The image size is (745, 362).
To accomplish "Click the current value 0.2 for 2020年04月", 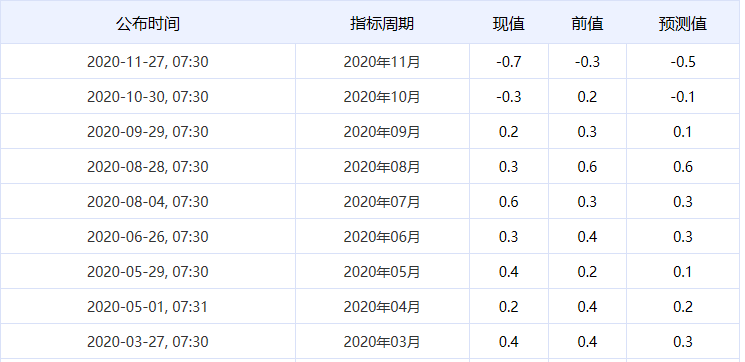I will point(508,307).
